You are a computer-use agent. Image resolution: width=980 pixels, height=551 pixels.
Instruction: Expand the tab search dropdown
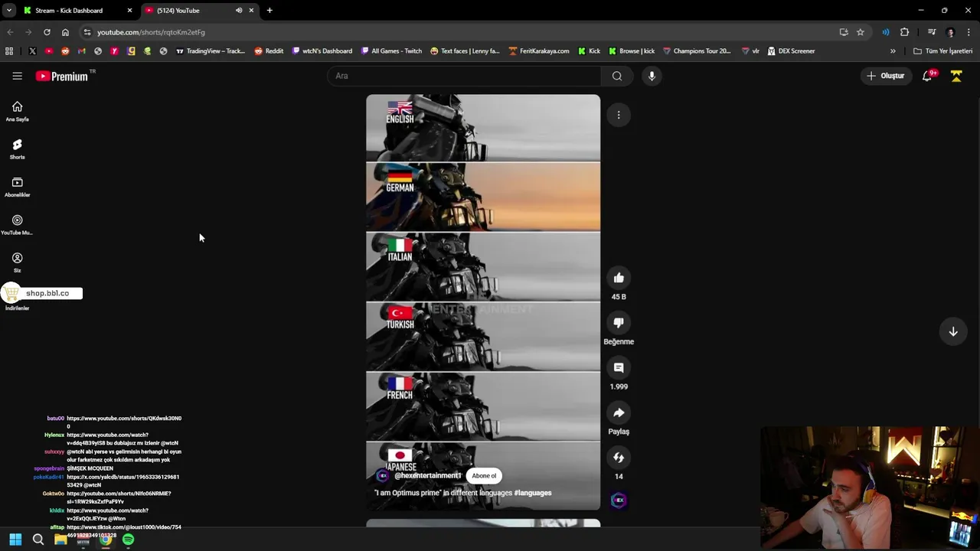tap(8, 11)
